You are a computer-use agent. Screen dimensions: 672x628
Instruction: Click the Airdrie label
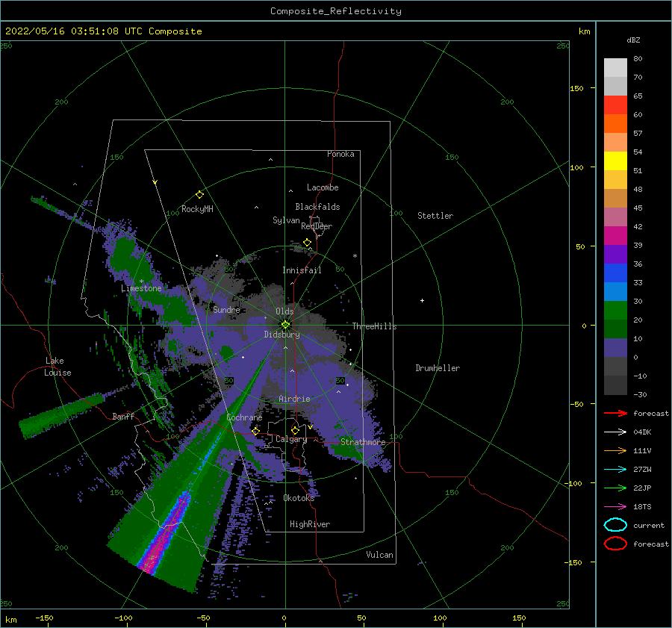pyautogui.click(x=294, y=399)
